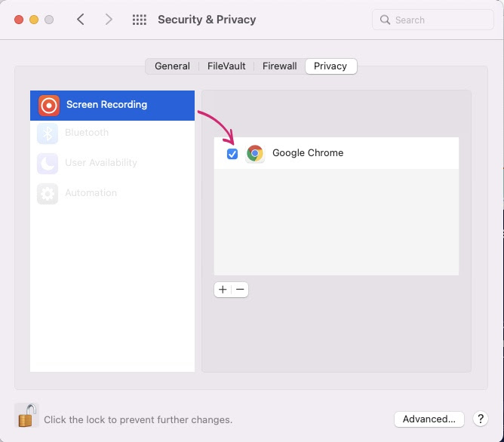504x442 pixels.
Task: Click the Bluetooth icon in sidebar
Action: (x=48, y=134)
